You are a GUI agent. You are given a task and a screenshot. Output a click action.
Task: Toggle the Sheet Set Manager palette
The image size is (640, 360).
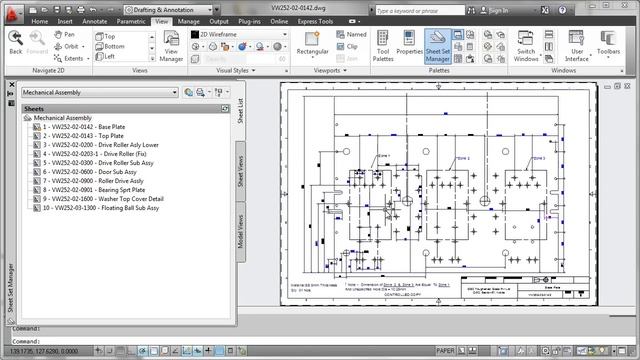coord(438,46)
